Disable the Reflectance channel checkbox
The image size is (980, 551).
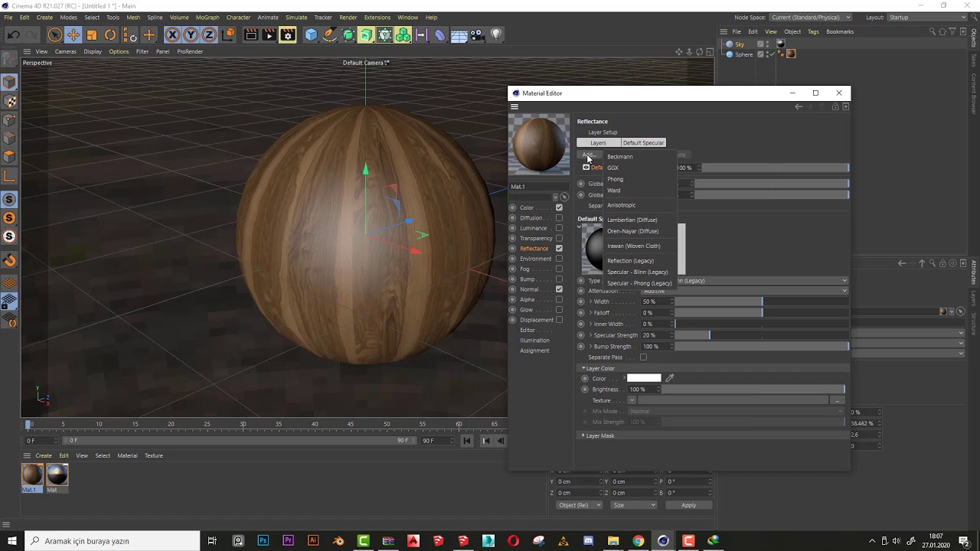click(x=559, y=248)
